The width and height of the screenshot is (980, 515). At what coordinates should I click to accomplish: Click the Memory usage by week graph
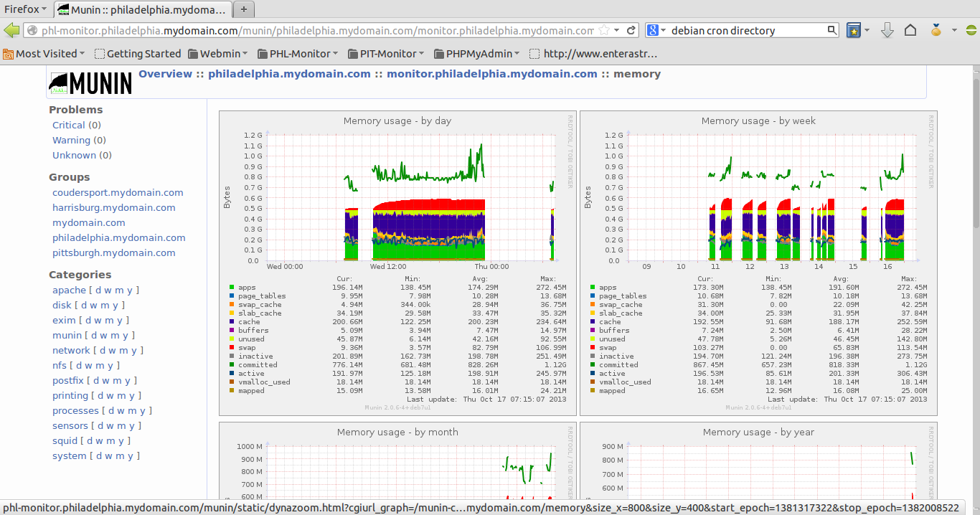pyautogui.click(x=760, y=201)
